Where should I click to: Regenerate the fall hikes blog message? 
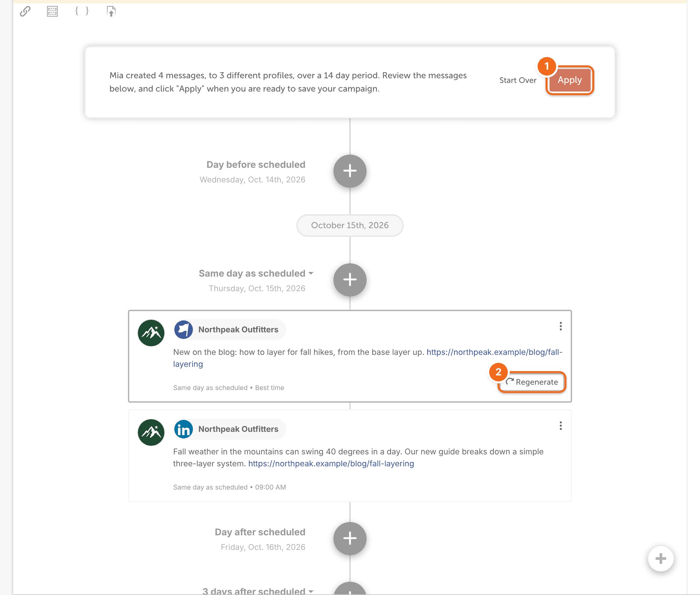tap(532, 382)
